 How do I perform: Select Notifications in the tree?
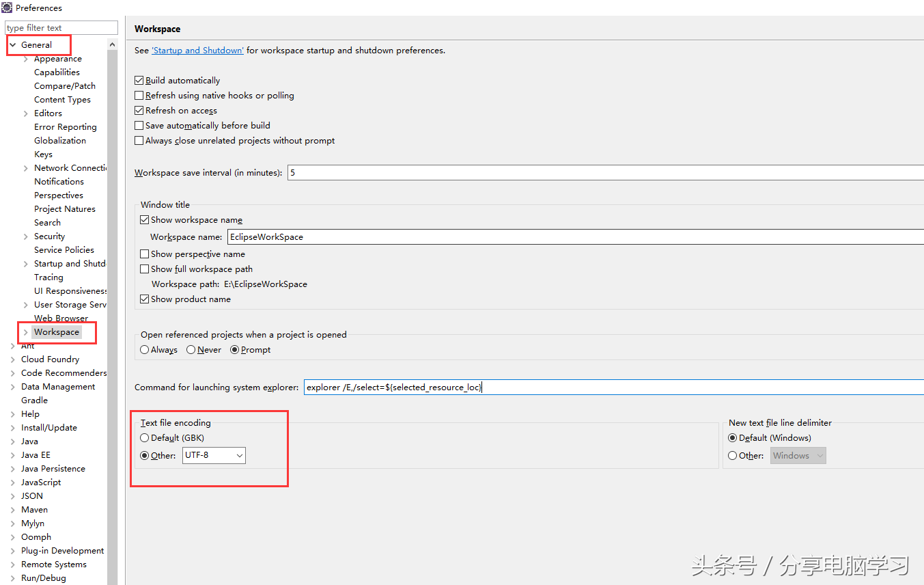59,182
